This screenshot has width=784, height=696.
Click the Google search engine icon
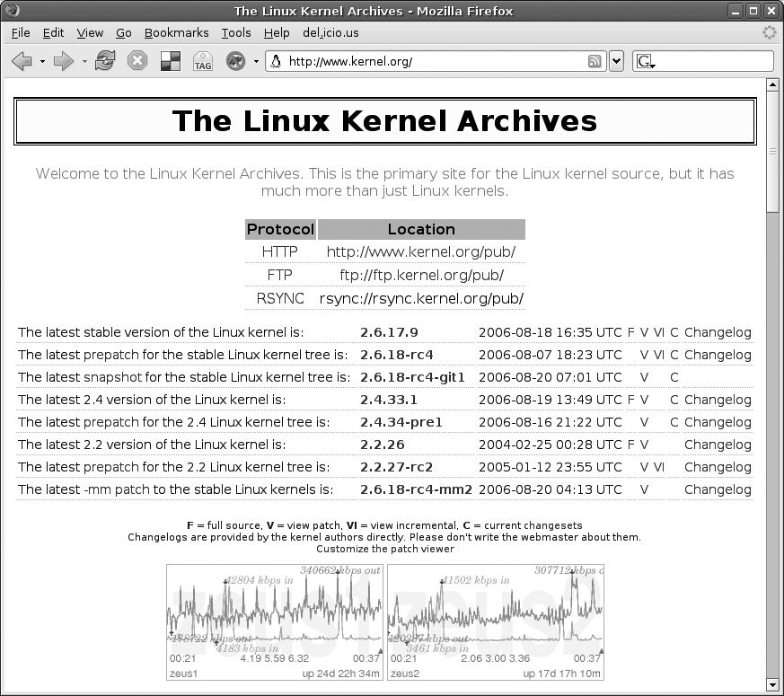click(645, 61)
